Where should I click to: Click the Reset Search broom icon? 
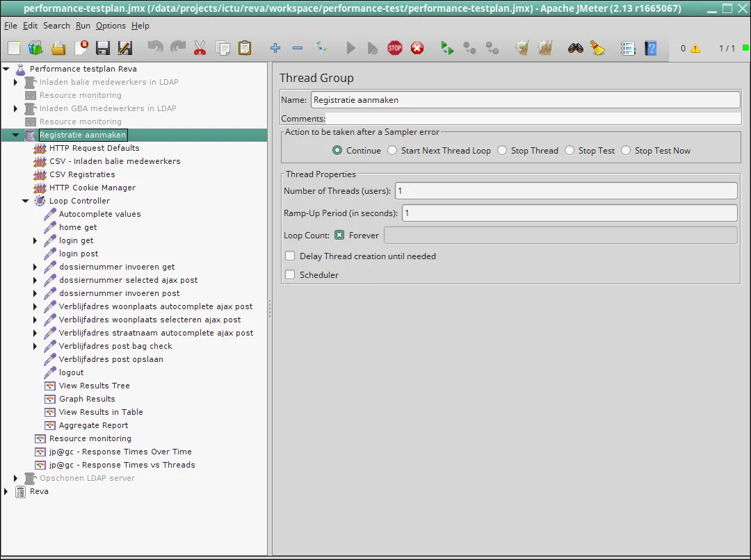click(597, 48)
